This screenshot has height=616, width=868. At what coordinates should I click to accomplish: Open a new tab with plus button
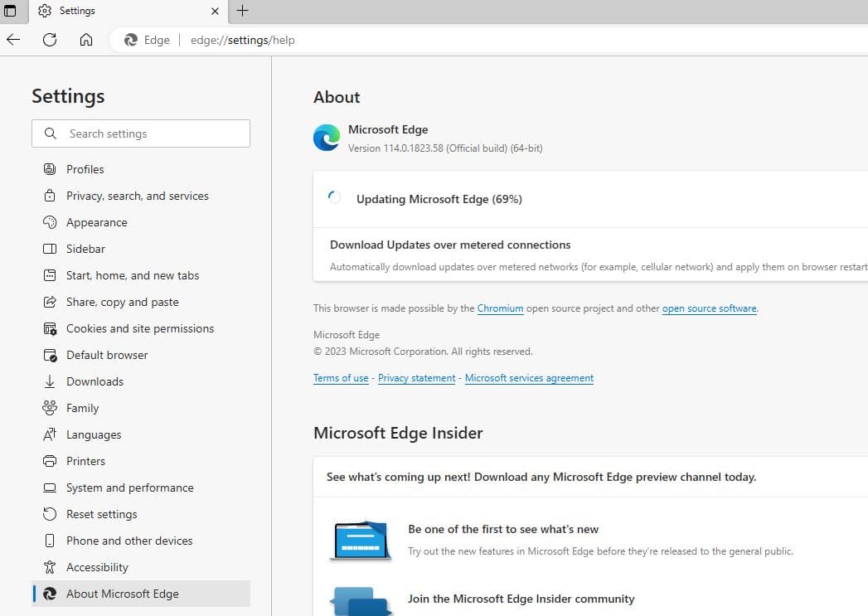(242, 11)
